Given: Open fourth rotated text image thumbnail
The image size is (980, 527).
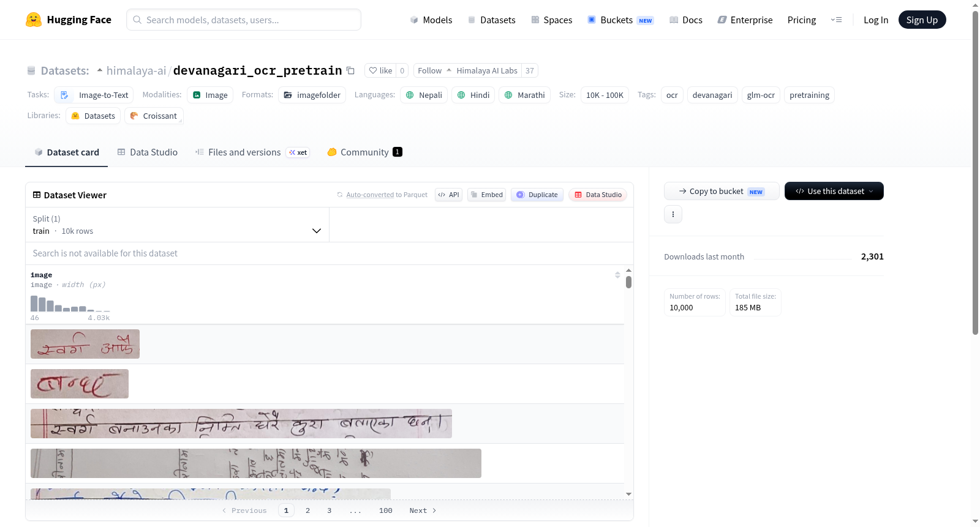Looking at the screenshot, I should (x=256, y=463).
